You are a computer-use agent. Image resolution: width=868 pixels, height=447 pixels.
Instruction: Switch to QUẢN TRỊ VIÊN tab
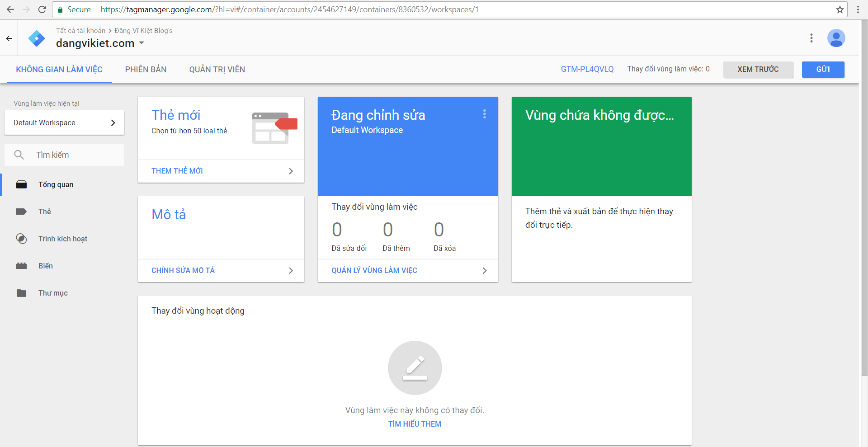[217, 70]
